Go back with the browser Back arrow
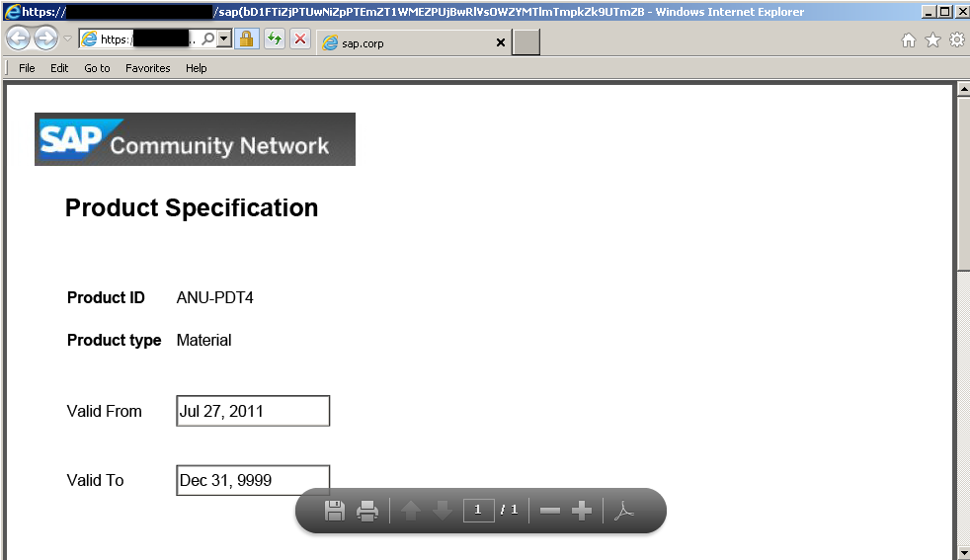This screenshot has height=560, width=970. [18, 39]
